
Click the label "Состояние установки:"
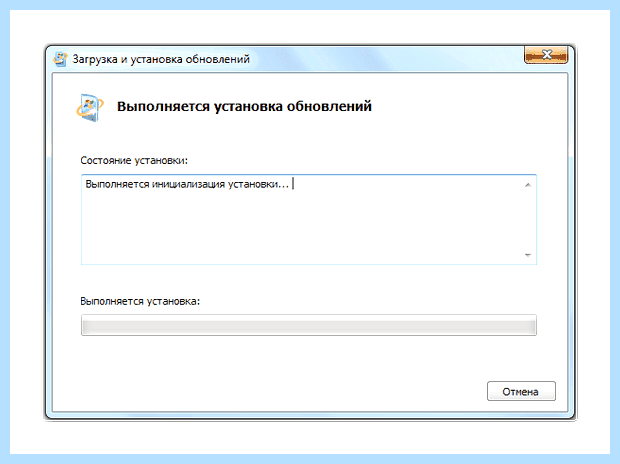[x=134, y=161]
